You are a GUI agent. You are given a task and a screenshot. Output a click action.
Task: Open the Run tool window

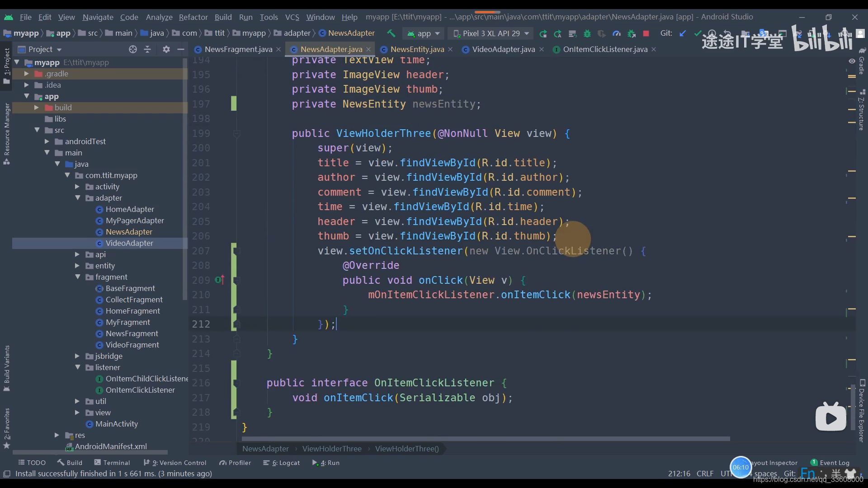[325, 463]
